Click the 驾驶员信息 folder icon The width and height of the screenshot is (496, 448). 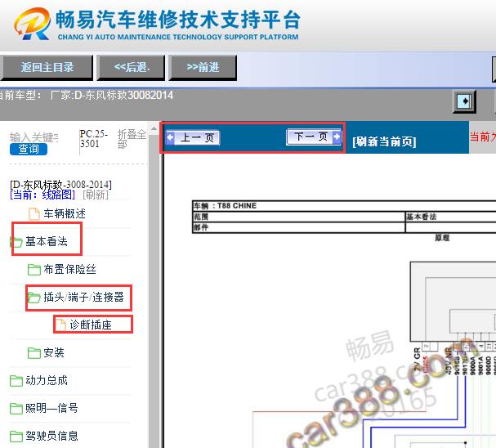click(16, 437)
